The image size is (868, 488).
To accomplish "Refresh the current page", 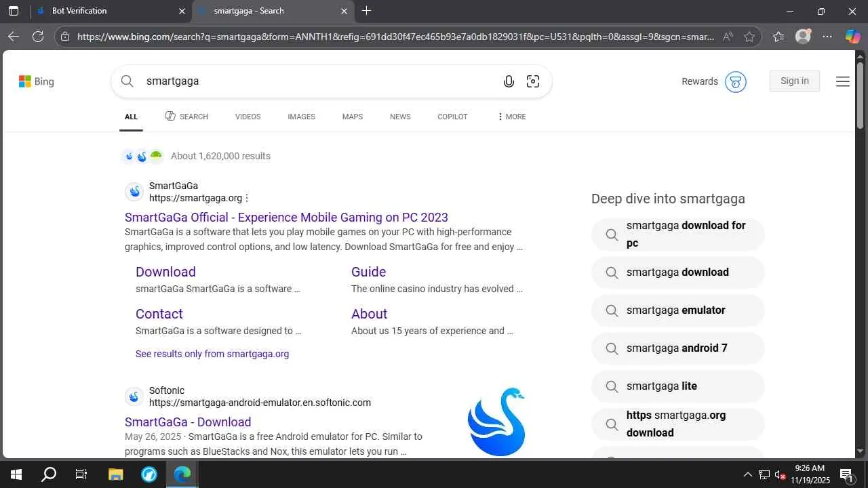I will pyautogui.click(x=38, y=37).
